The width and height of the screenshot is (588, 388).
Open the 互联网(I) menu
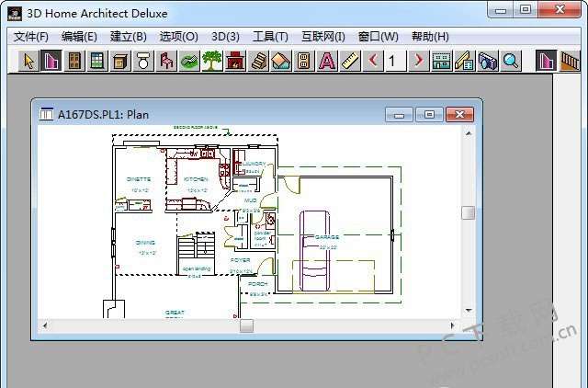(323, 37)
